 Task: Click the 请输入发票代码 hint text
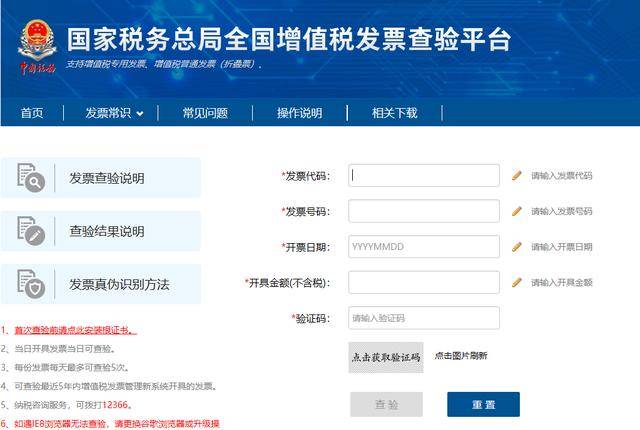[562, 175]
